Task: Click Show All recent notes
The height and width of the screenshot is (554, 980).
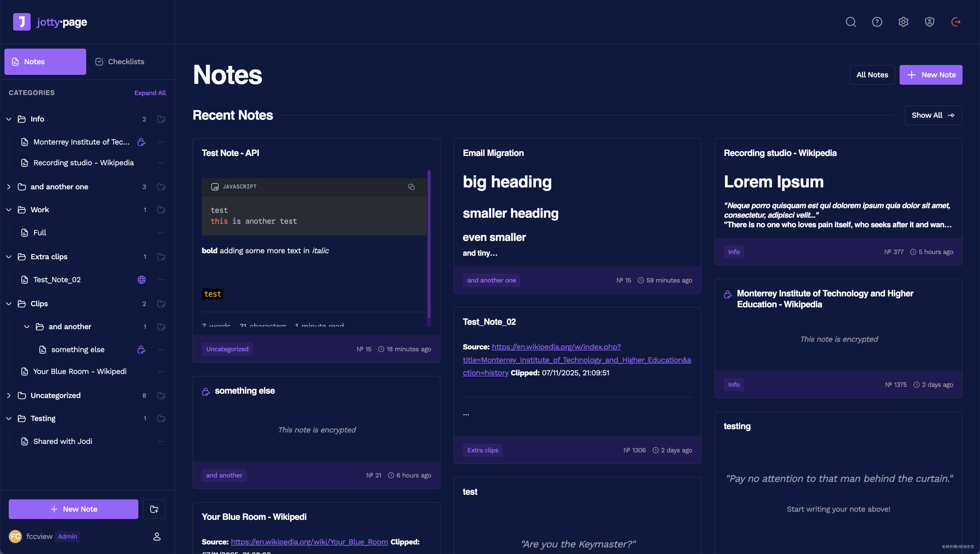Action: tap(933, 115)
